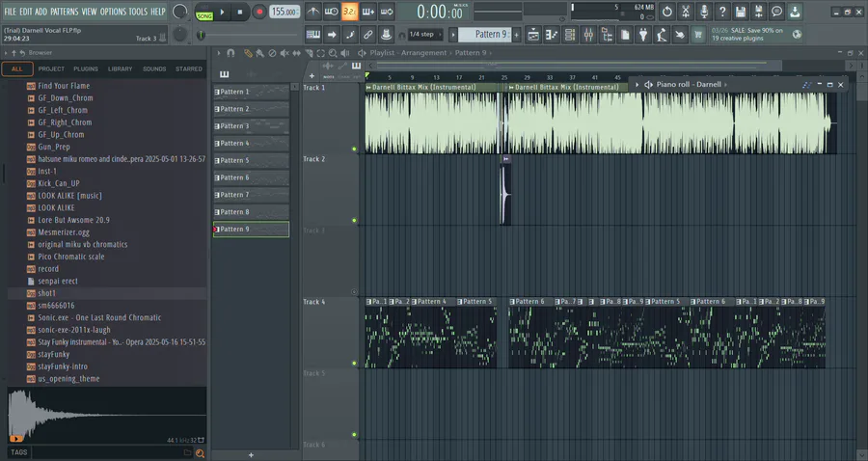
Task: Toggle wait for input before playing
Action: point(331,12)
